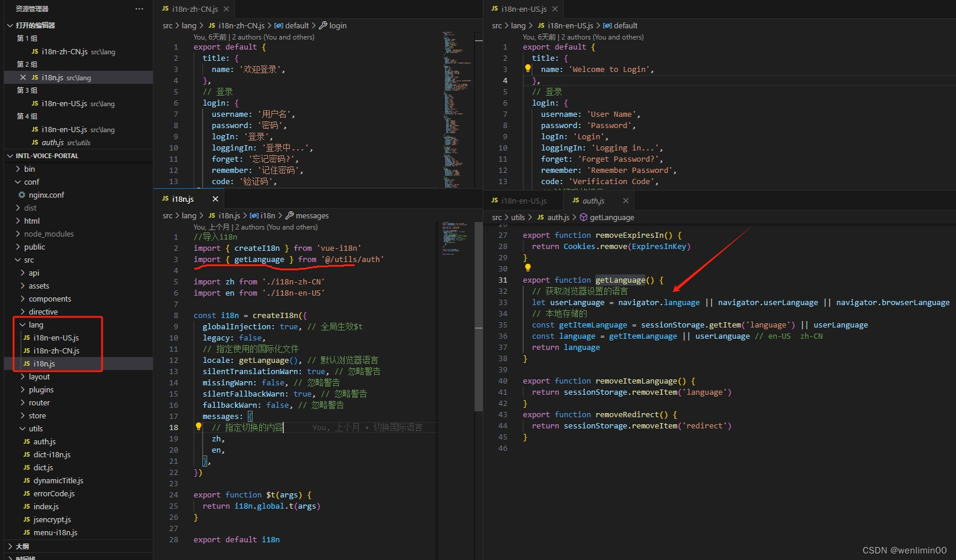956x560 pixels.
Task: Expand the assets folder
Action: pyautogui.click(x=23, y=286)
